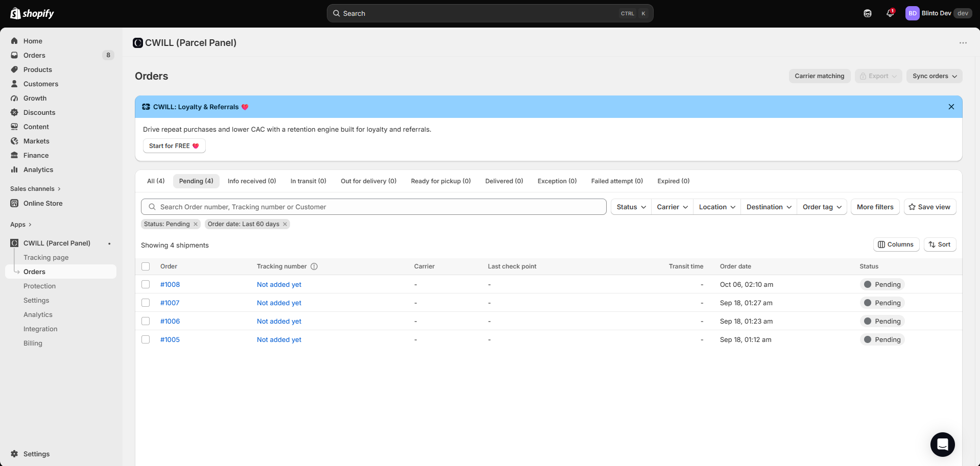Open the Billing submenu item
This screenshot has height=466, width=980.
point(33,343)
